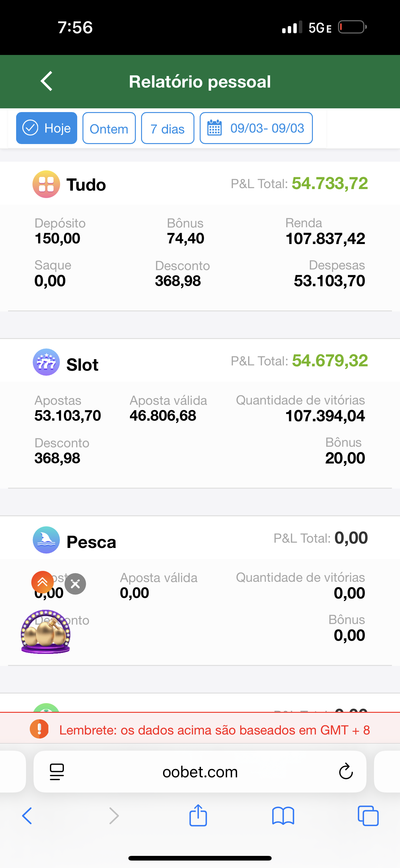Open Safari page settings menu icon

(x=57, y=772)
